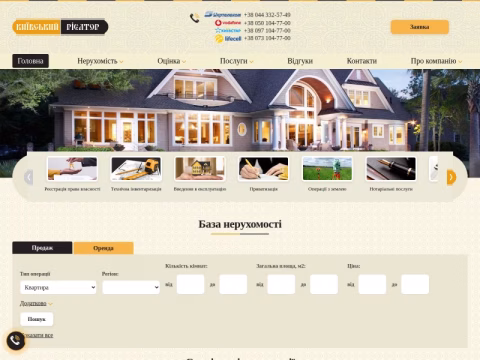Open the Квартира property type dropdown
Screen dimensions: 480x360
tap(58, 287)
